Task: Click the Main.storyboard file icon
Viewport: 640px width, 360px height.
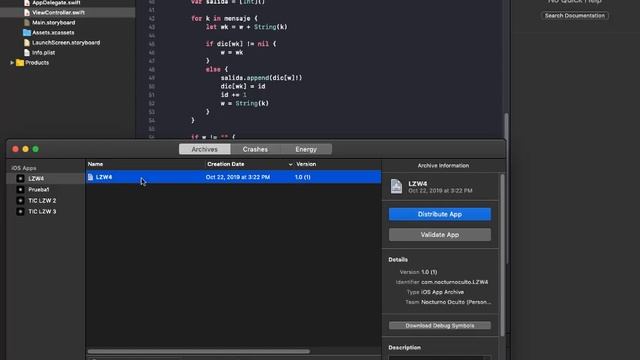Action: coord(27,22)
